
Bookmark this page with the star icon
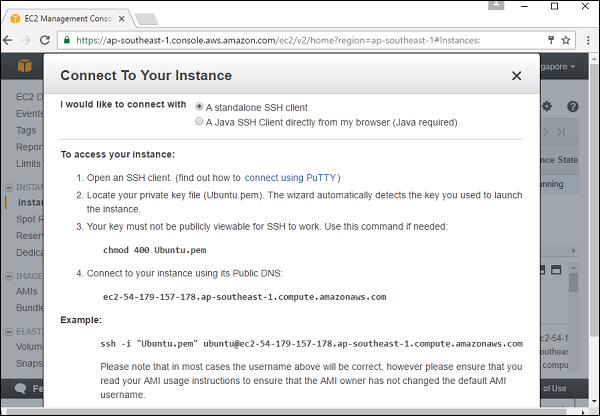tap(566, 40)
